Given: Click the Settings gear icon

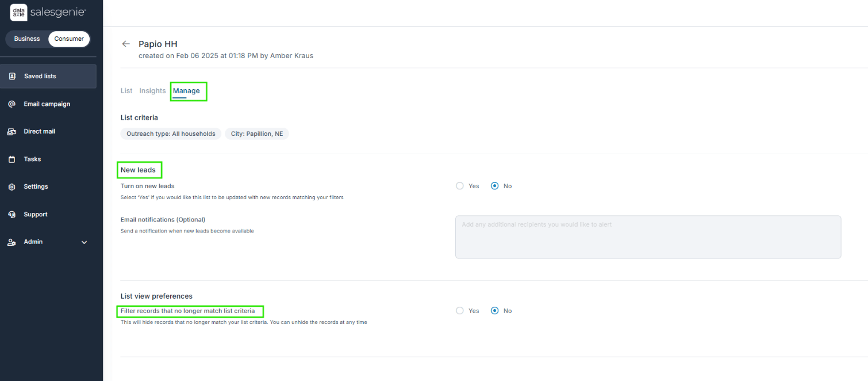Looking at the screenshot, I should coord(12,187).
